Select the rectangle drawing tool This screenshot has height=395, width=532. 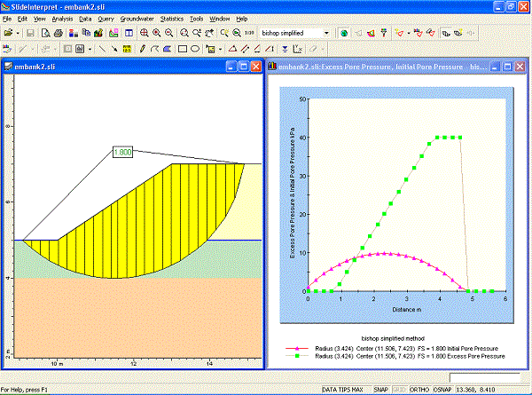tap(182, 48)
